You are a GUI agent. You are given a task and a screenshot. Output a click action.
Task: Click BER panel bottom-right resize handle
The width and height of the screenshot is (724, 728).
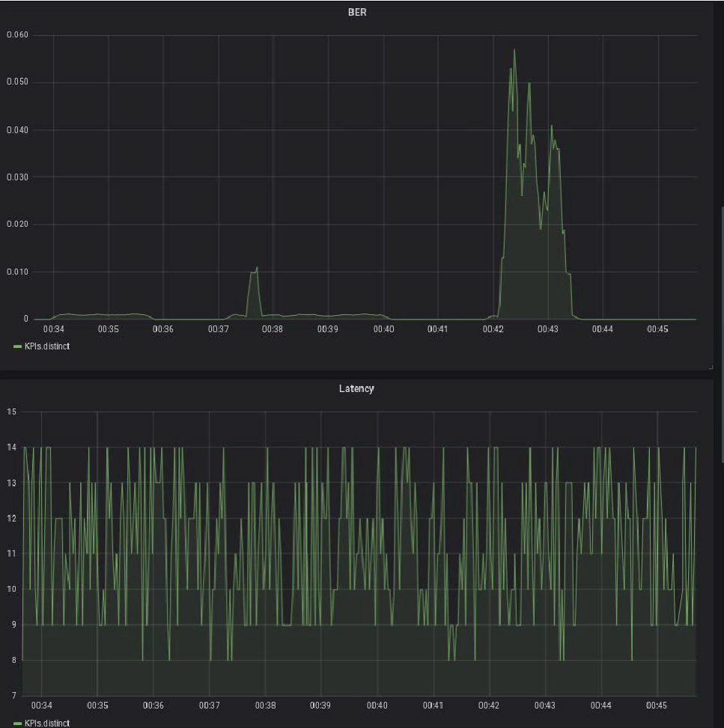coord(710,367)
